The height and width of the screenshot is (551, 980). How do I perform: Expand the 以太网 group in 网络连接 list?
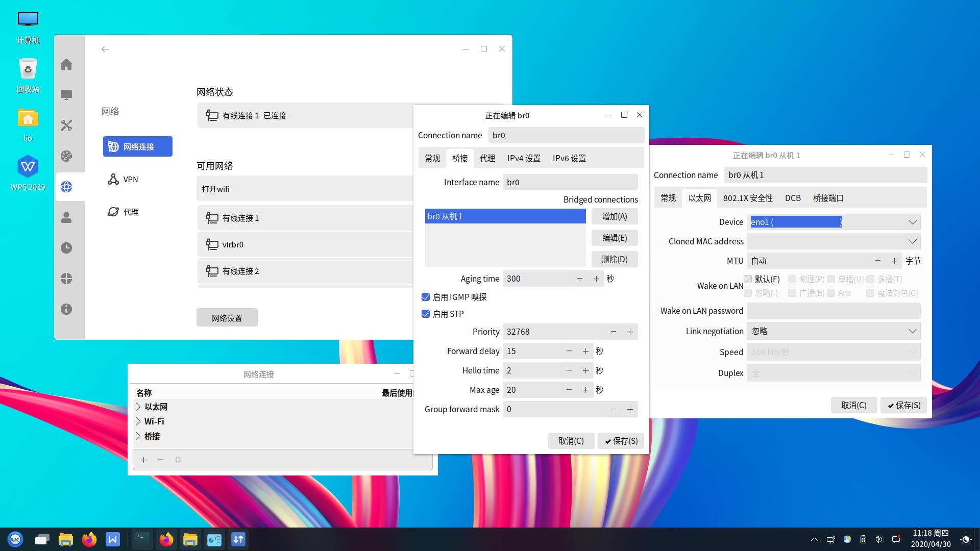click(x=138, y=407)
